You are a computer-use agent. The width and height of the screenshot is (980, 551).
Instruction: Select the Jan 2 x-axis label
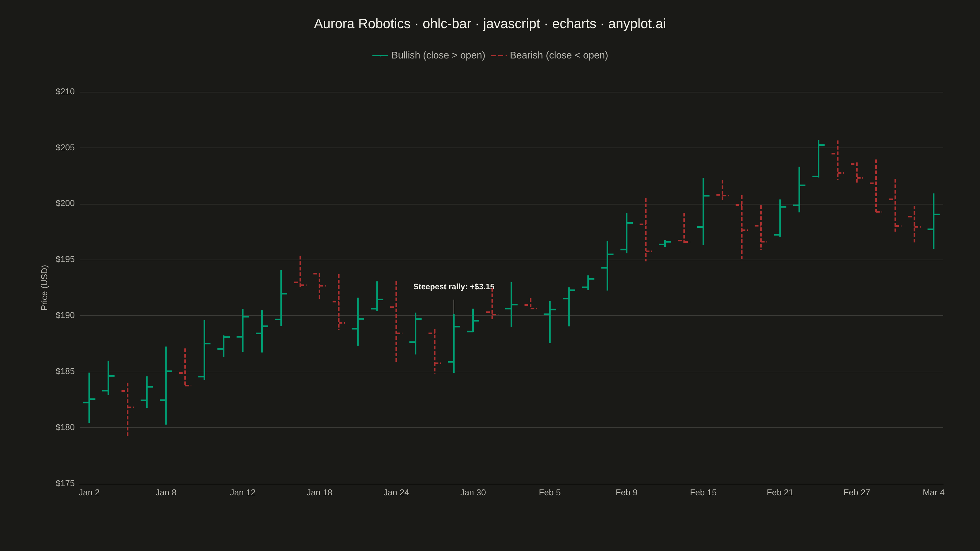[89, 493]
